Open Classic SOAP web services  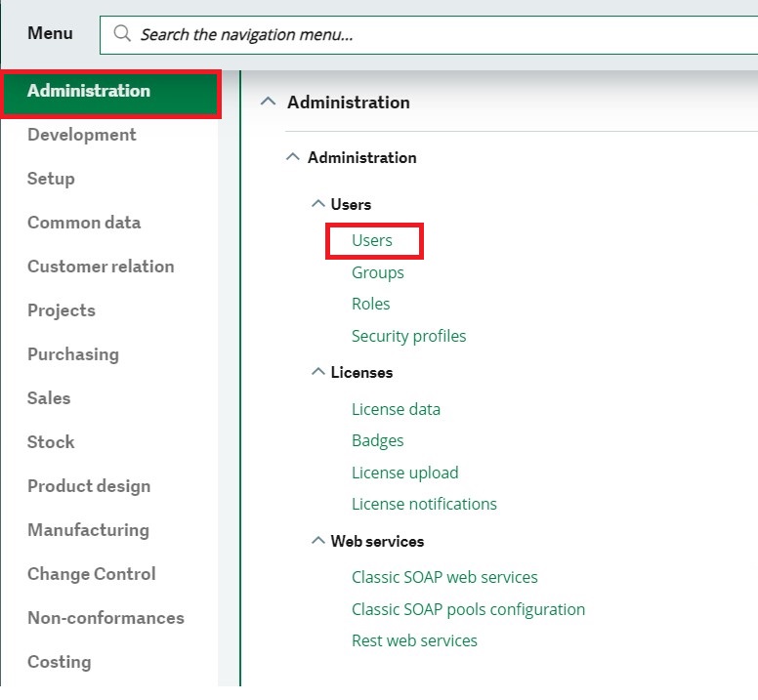444,577
